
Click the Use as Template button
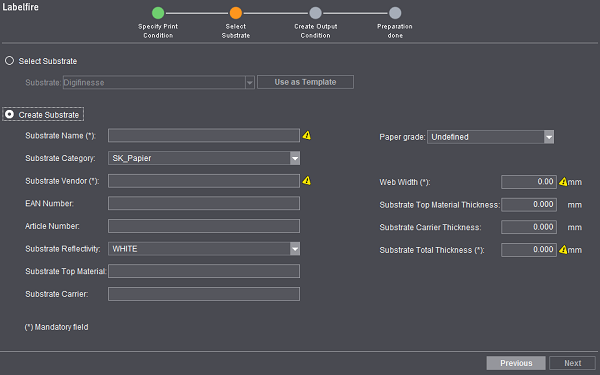305,82
